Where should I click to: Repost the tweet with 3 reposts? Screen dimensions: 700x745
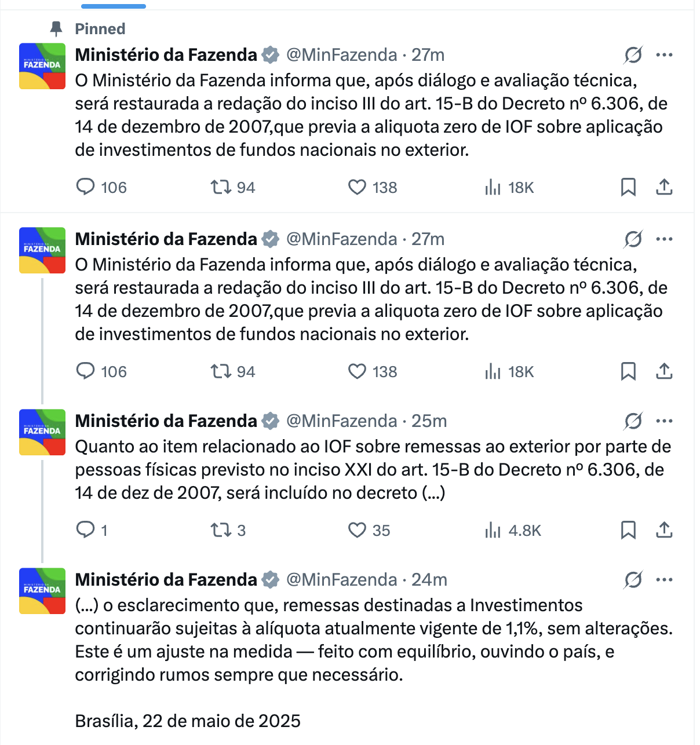click(228, 530)
